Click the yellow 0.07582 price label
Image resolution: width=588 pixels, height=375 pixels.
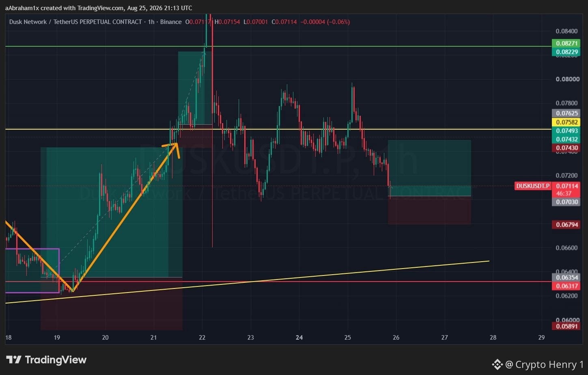pyautogui.click(x=567, y=122)
